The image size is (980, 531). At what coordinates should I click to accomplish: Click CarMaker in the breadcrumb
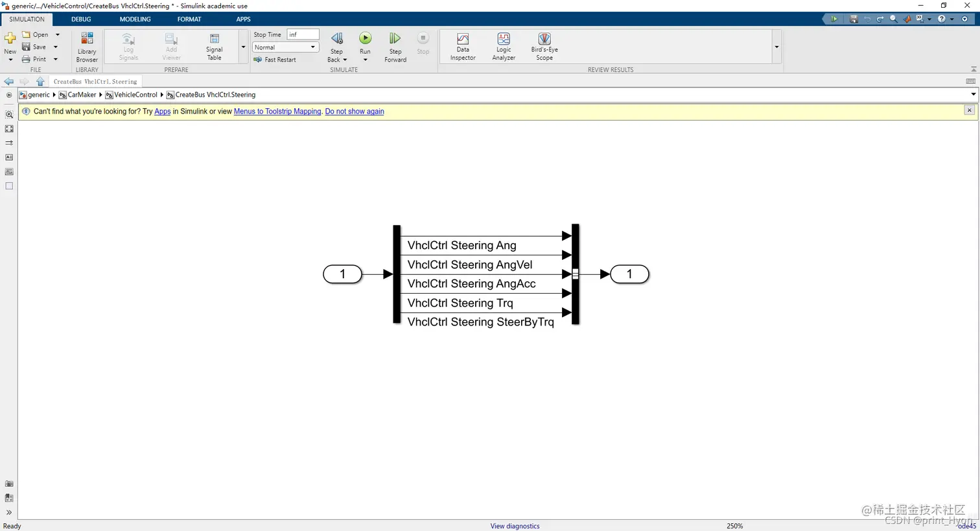point(82,95)
